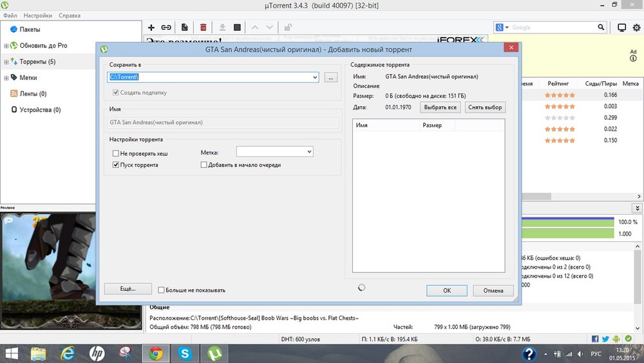Open Skype from the taskbar

point(185,353)
